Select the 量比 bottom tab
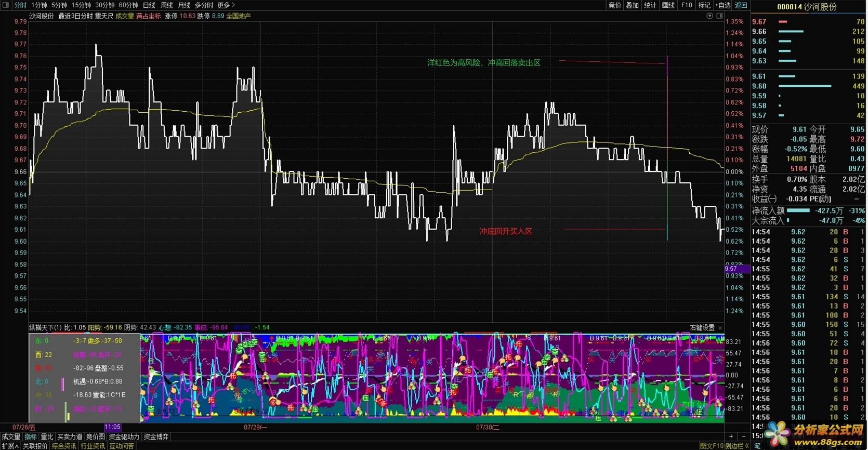 [47, 437]
